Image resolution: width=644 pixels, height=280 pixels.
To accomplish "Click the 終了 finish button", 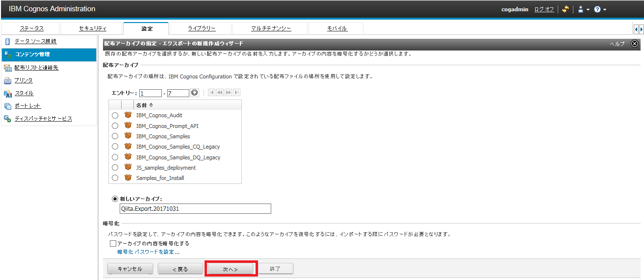I will point(275,269).
